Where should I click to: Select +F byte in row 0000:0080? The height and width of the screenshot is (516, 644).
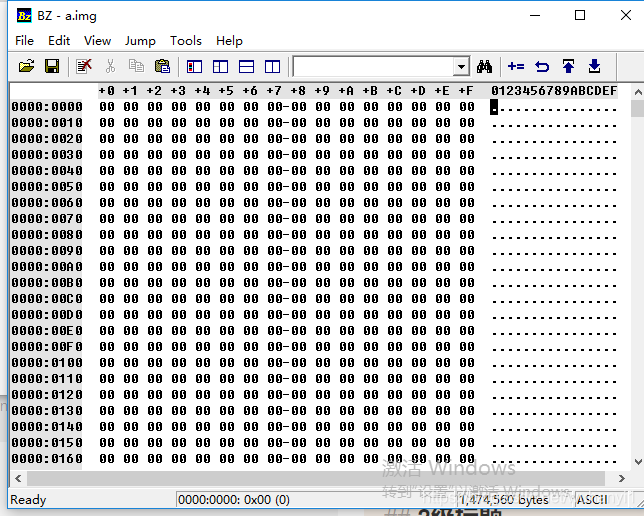pyautogui.click(x=467, y=235)
